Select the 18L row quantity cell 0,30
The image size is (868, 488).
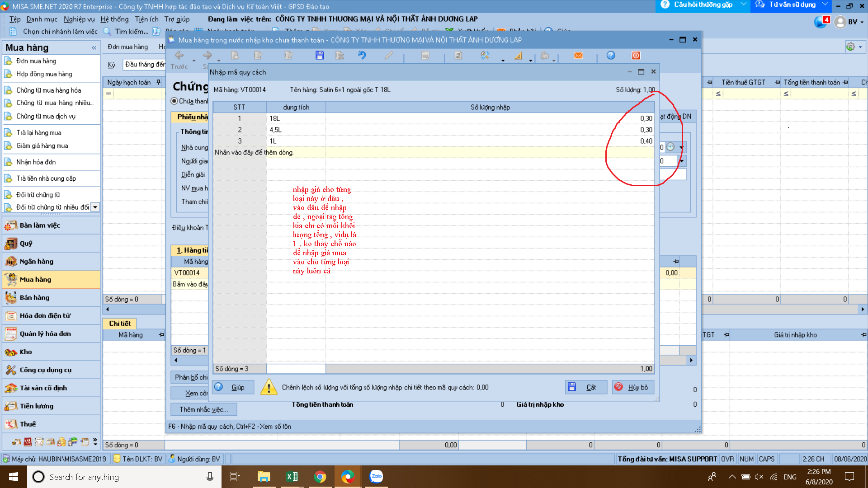tap(490, 118)
